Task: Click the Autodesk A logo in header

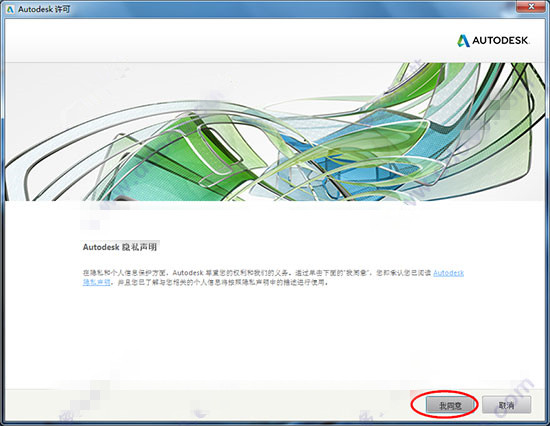Action: [x=463, y=41]
